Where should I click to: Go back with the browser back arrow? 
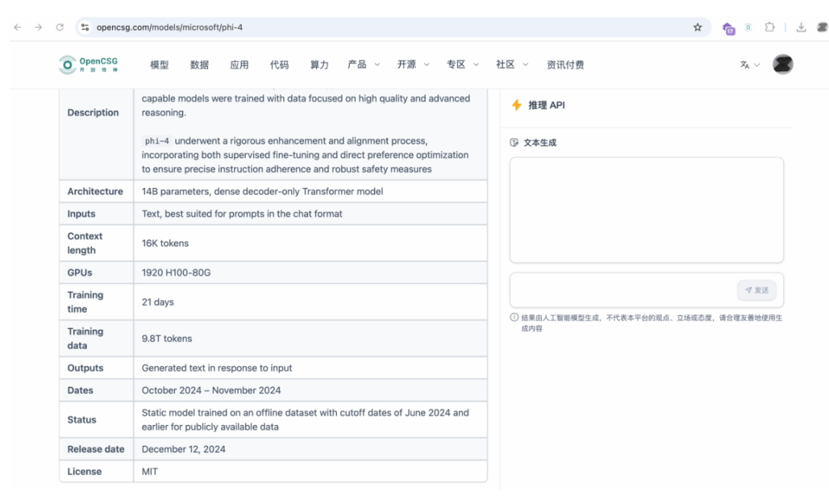pyautogui.click(x=18, y=27)
